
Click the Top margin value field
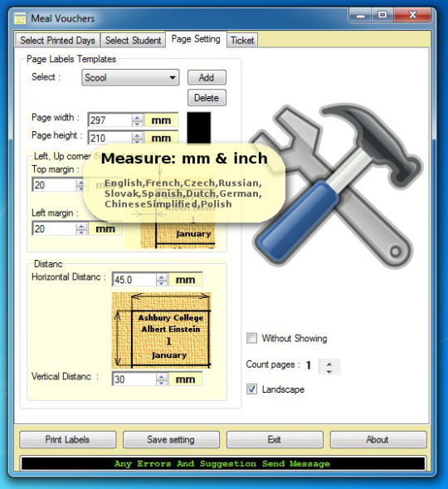55,185
